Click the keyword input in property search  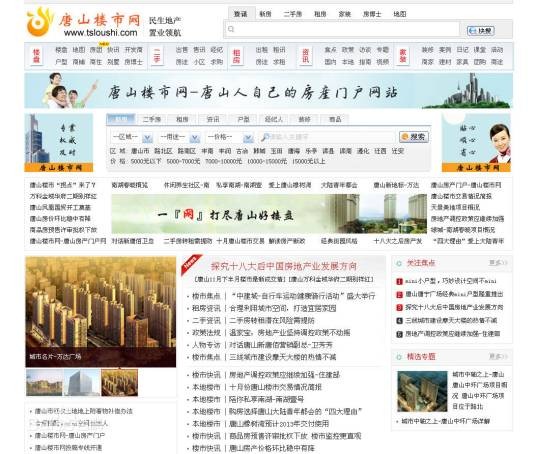[327, 137]
